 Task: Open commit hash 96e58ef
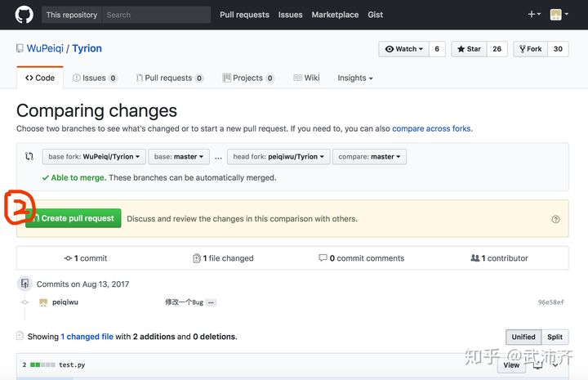tap(551, 302)
